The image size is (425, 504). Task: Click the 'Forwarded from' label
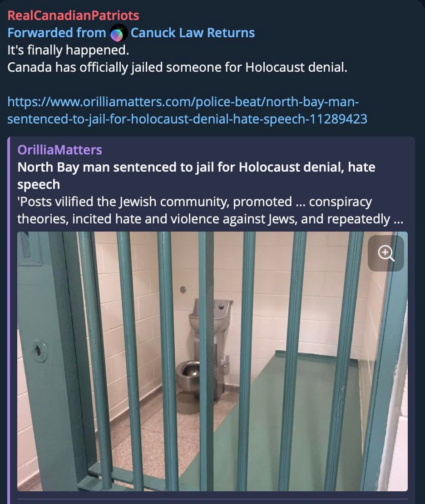[57, 33]
